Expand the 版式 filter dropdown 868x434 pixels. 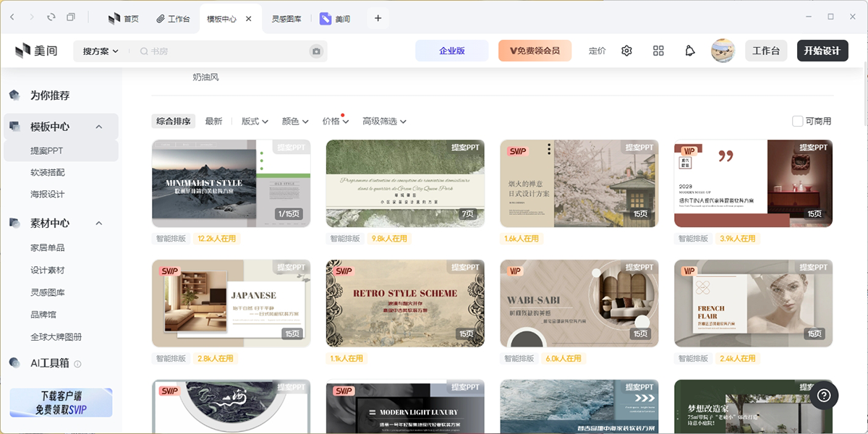point(255,122)
